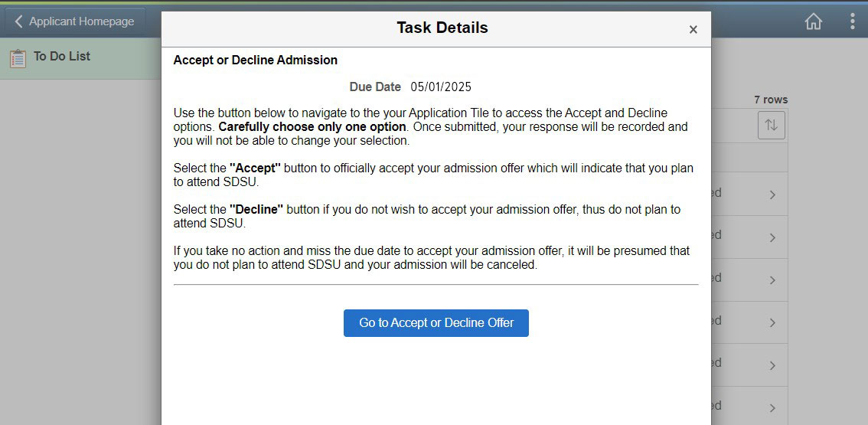Open the fourth to-do row chevron
This screenshot has height=425, width=868.
772,323
